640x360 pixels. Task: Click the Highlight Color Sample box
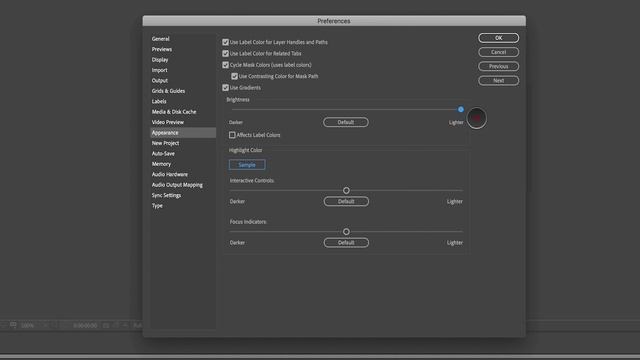coord(247,165)
